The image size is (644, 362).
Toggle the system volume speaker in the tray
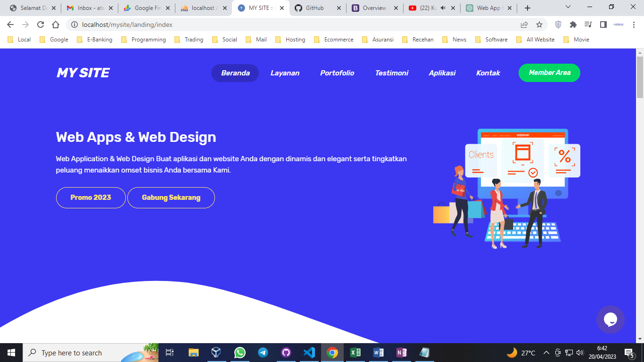tap(579, 352)
